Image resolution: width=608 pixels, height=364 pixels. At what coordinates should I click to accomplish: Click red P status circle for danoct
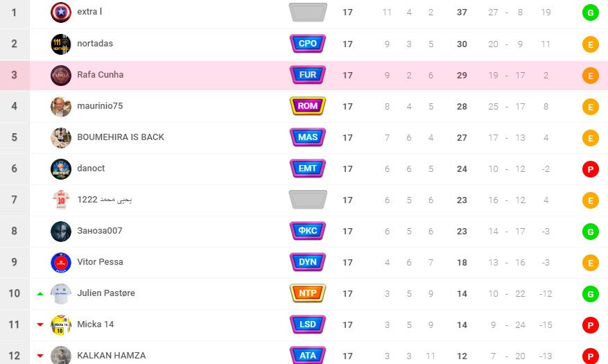point(591,169)
